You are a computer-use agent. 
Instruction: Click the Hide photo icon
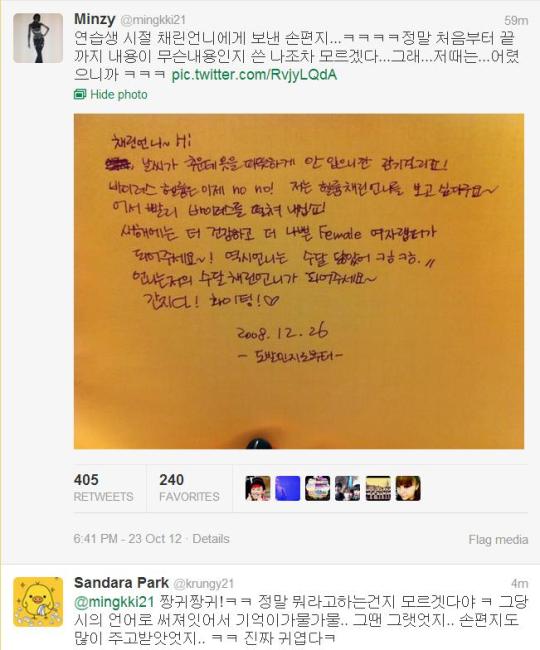pyautogui.click(x=80, y=95)
